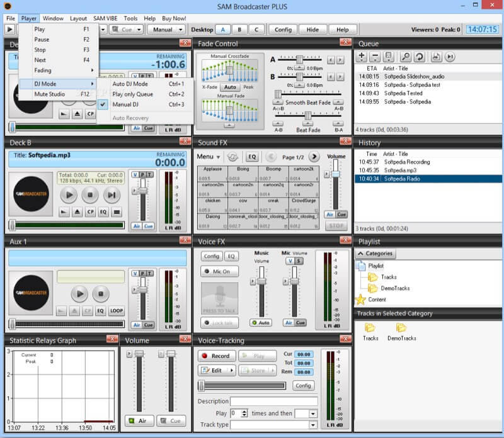The width and height of the screenshot is (504, 438).
Task: Close the Fade Control panel
Action: pyautogui.click(x=345, y=42)
